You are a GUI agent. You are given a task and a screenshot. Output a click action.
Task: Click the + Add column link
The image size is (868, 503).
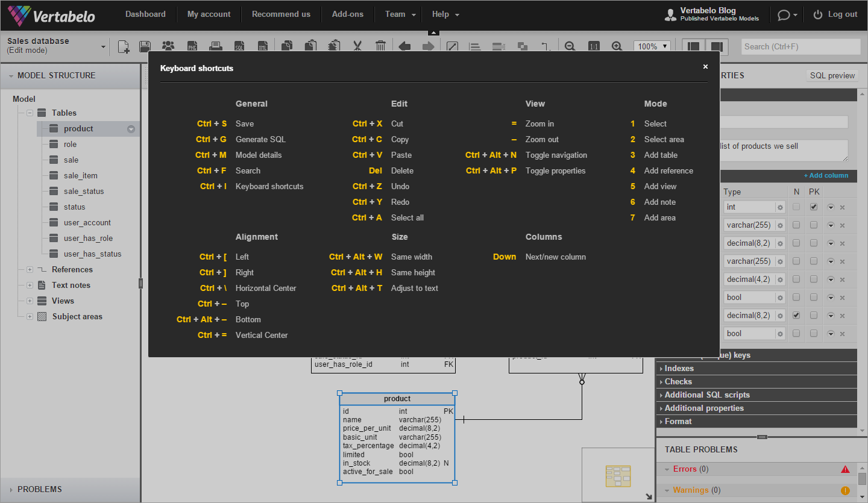pos(826,175)
